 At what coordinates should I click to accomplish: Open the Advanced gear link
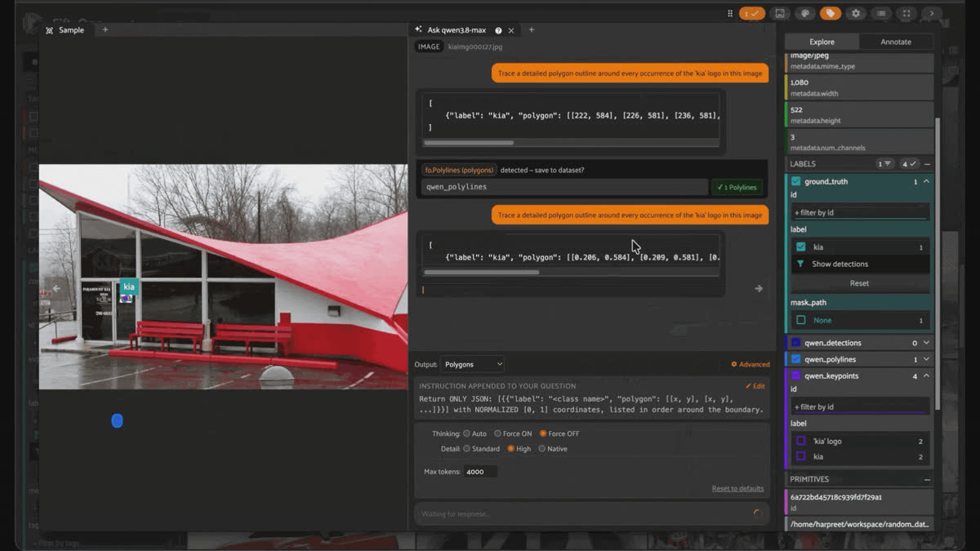point(751,364)
